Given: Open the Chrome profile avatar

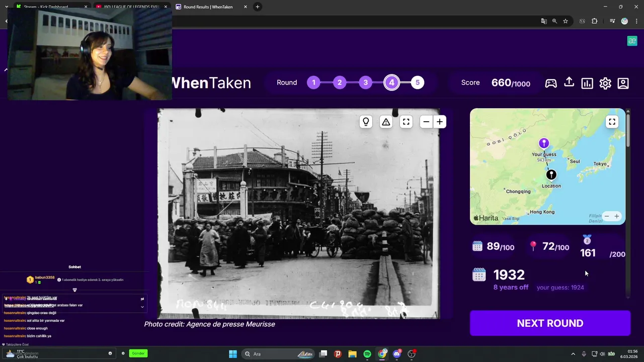Looking at the screenshot, I should 624,21.
